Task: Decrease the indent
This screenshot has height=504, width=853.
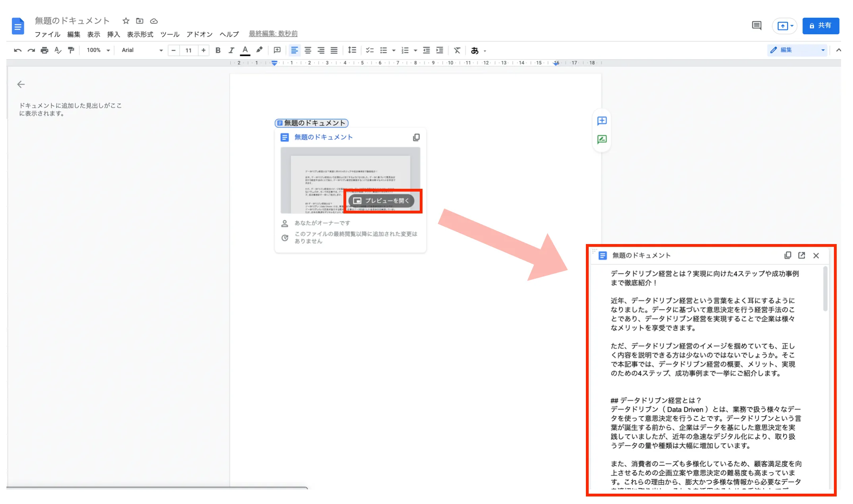Action: click(426, 50)
